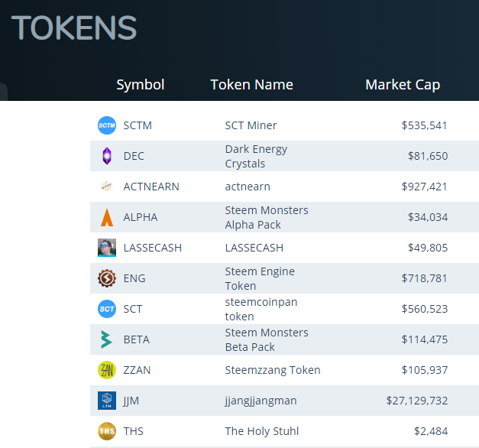Click the Steemzzang Token name

click(273, 370)
